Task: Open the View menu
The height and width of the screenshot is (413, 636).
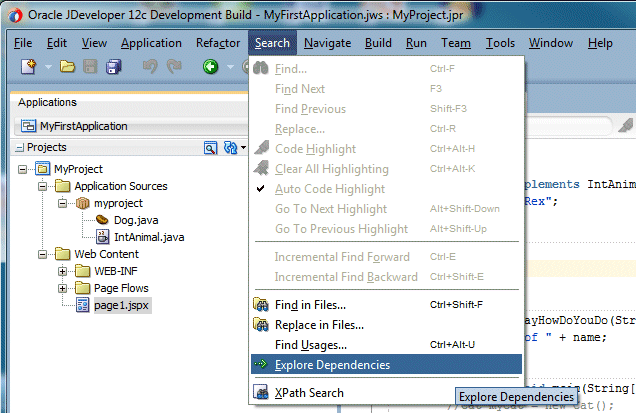Action: 94,43
